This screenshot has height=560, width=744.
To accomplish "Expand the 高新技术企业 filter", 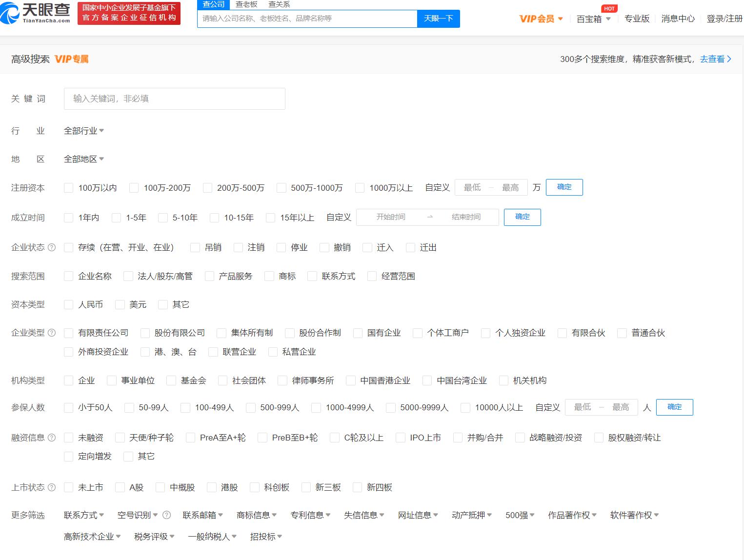I will click(92, 537).
